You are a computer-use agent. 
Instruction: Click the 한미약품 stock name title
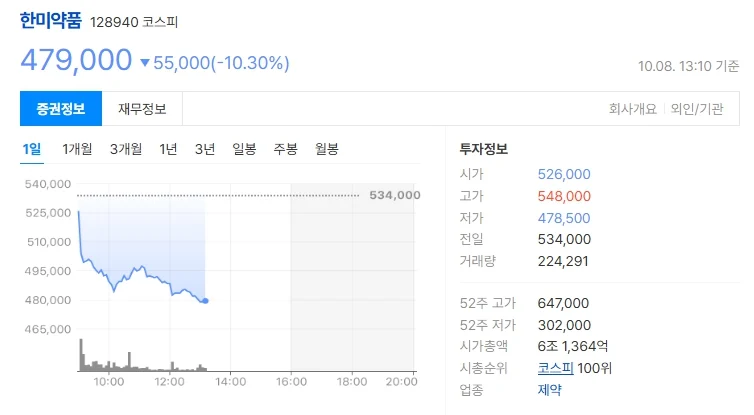tap(50, 21)
